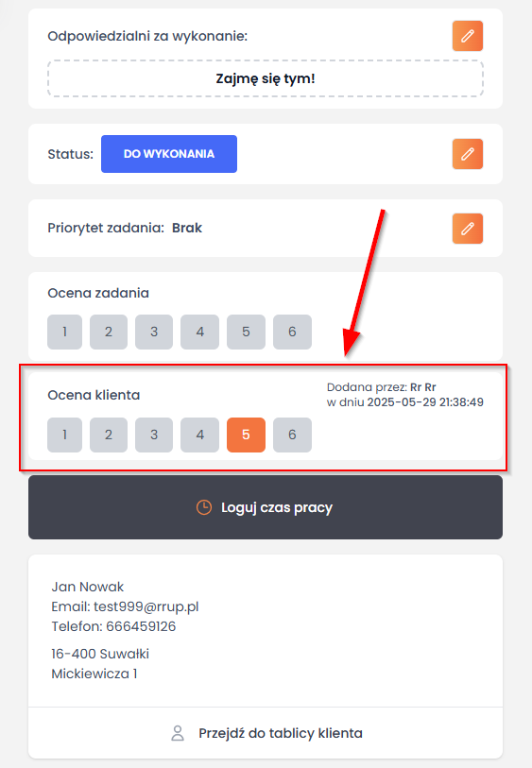The image size is (532, 768).
Task: Choose rating 3 in Ocena klienta
Action: point(154,435)
